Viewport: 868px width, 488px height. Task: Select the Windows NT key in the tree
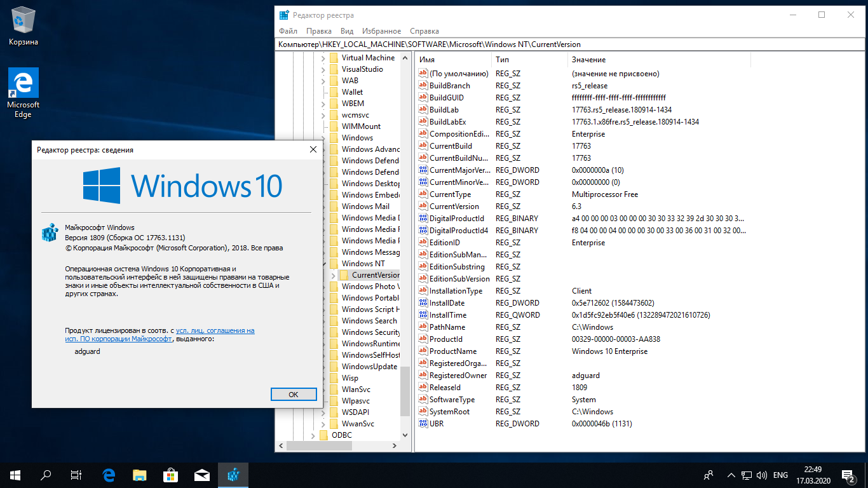point(363,264)
